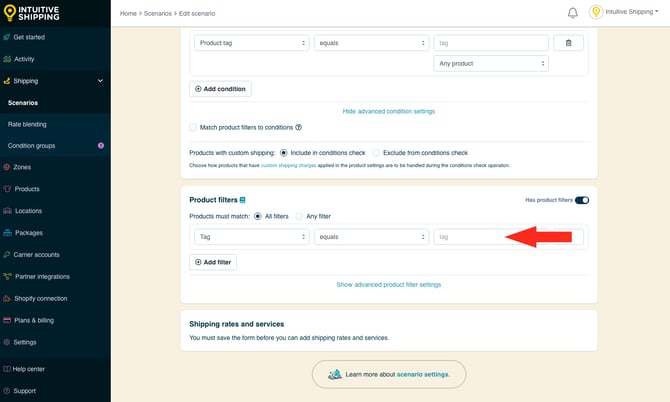Open the Settings gear in sidebar
This screenshot has width=670, height=402.
(x=25, y=342)
